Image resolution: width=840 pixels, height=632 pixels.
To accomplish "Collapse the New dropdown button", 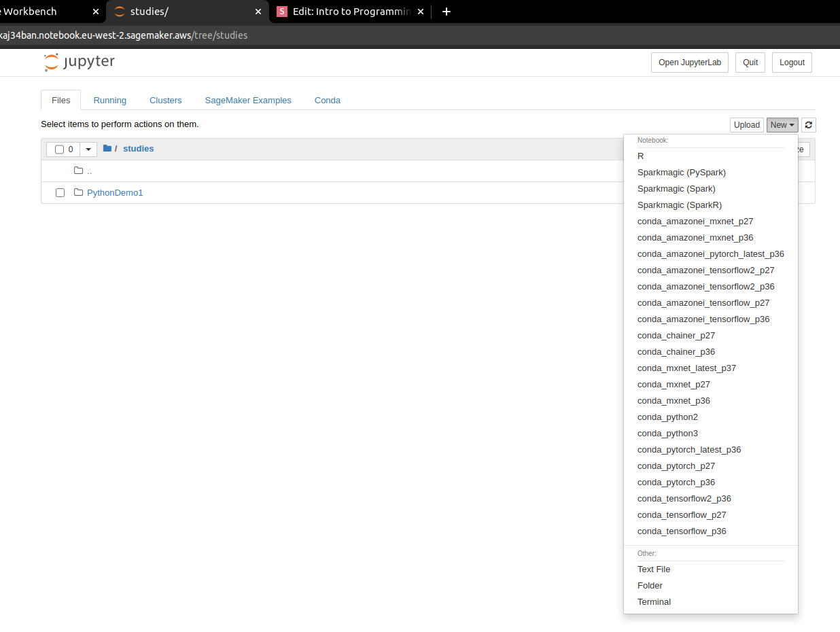I will [782, 125].
